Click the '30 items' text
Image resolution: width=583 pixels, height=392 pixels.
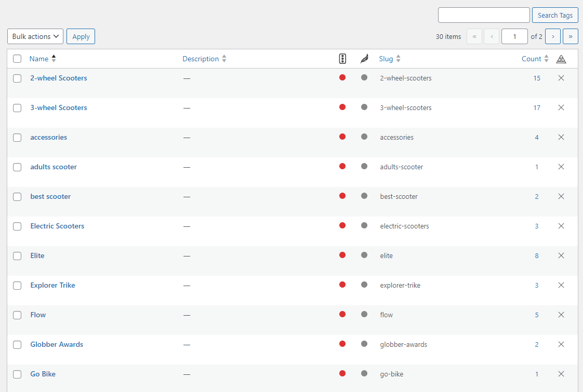448,36
